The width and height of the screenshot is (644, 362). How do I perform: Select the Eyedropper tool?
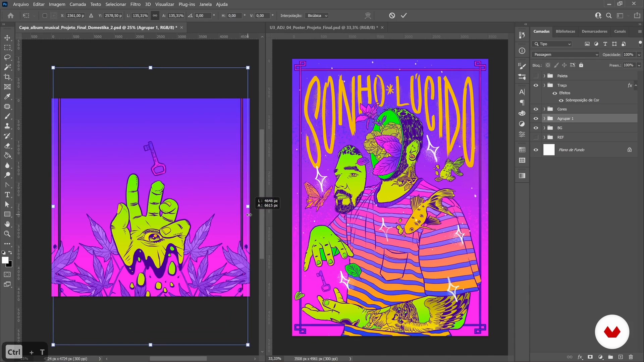click(x=7, y=97)
